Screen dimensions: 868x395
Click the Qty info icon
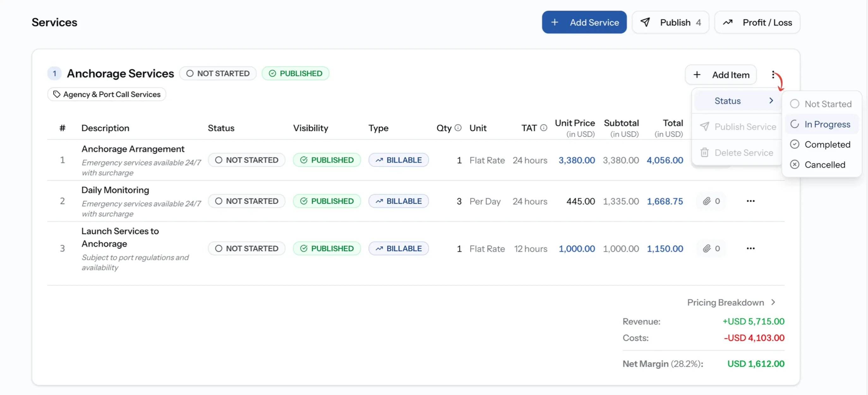(458, 128)
